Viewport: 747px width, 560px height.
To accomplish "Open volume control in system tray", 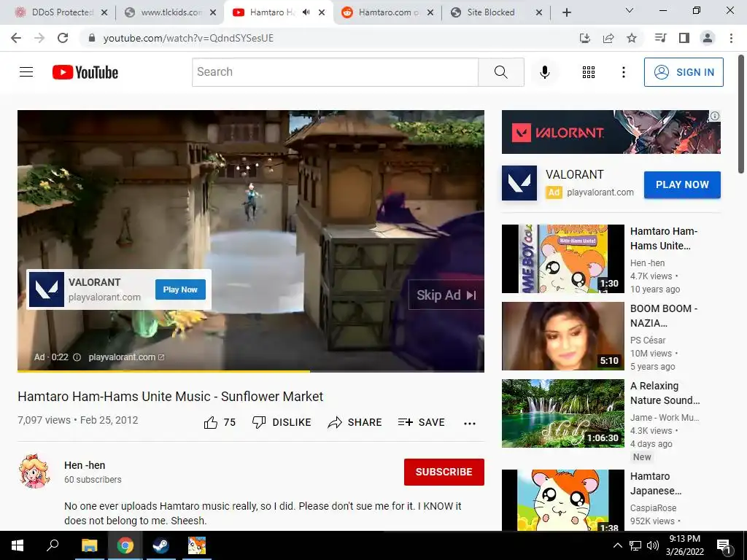I will [x=653, y=545].
